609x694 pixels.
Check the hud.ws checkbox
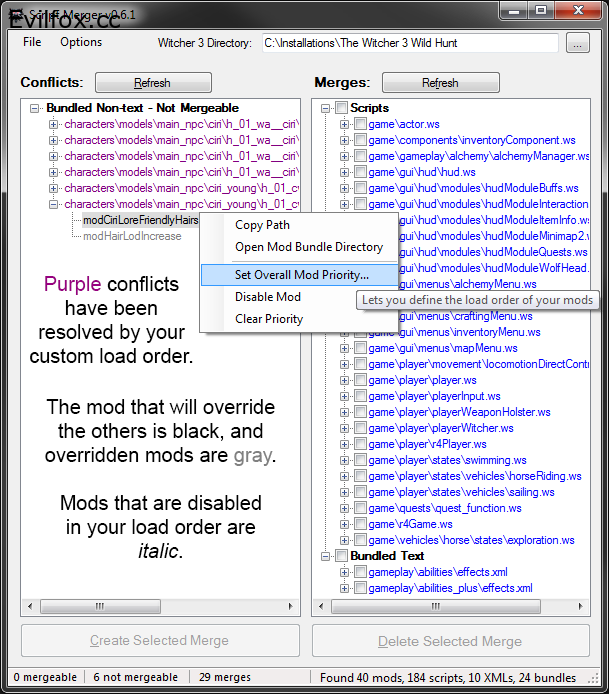(x=360, y=171)
